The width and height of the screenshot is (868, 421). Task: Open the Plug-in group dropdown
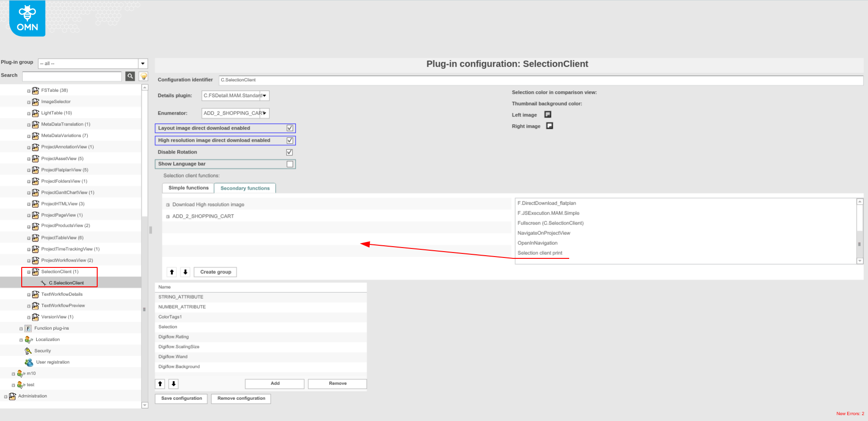pos(143,63)
